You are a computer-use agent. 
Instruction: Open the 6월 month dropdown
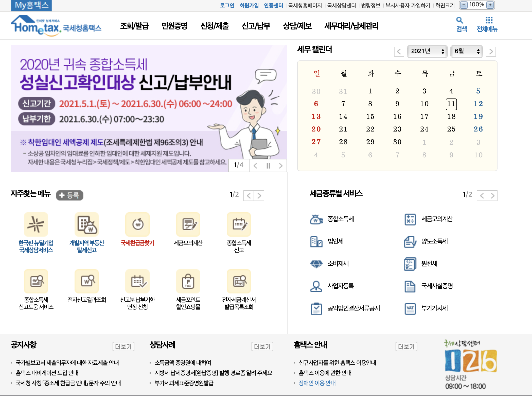click(467, 51)
